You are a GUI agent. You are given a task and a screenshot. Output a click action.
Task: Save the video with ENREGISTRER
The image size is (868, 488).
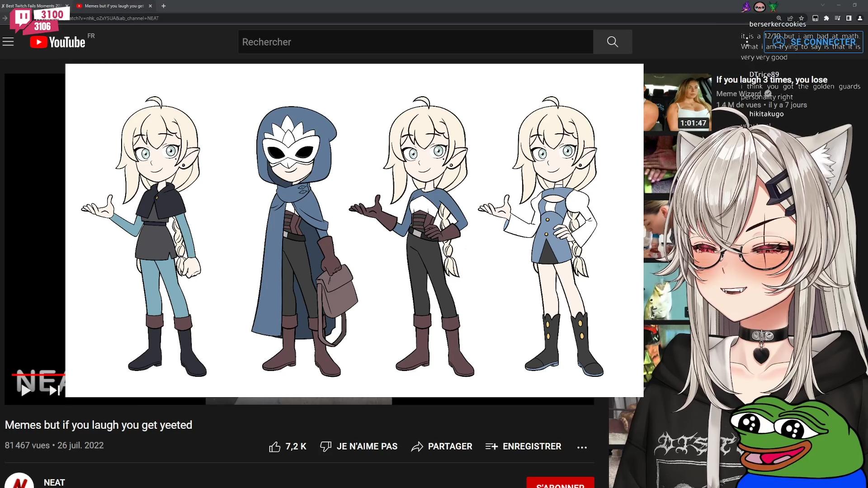pyautogui.click(x=523, y=446)
